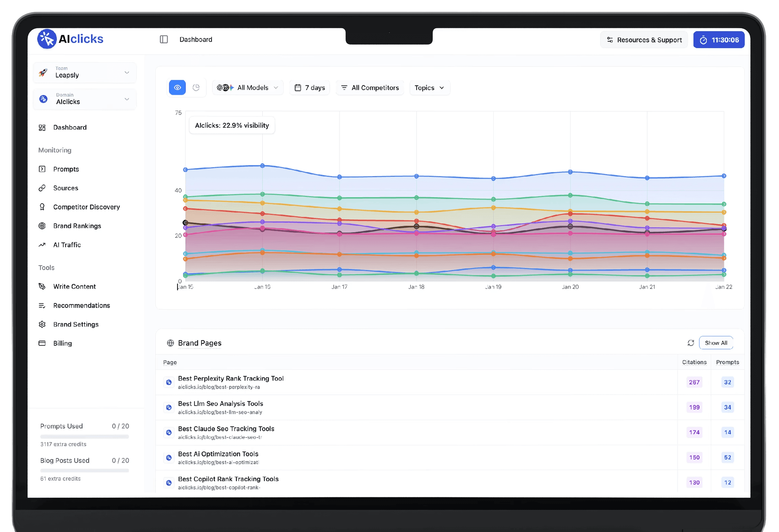Screen dimensions: 779x532
Task: Open the Brand Rankings page
Action: pyautogui.click(x=77, y=226)
